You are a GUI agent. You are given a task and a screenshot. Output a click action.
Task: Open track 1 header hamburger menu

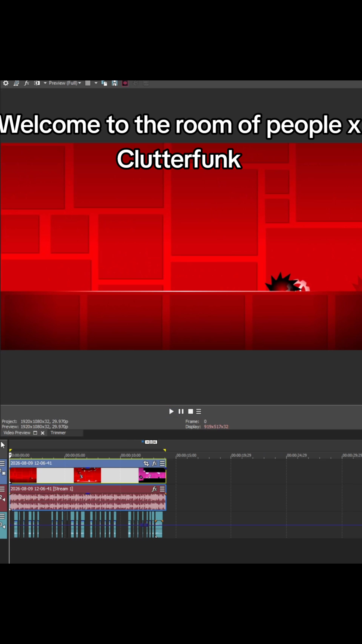point(2,464)
